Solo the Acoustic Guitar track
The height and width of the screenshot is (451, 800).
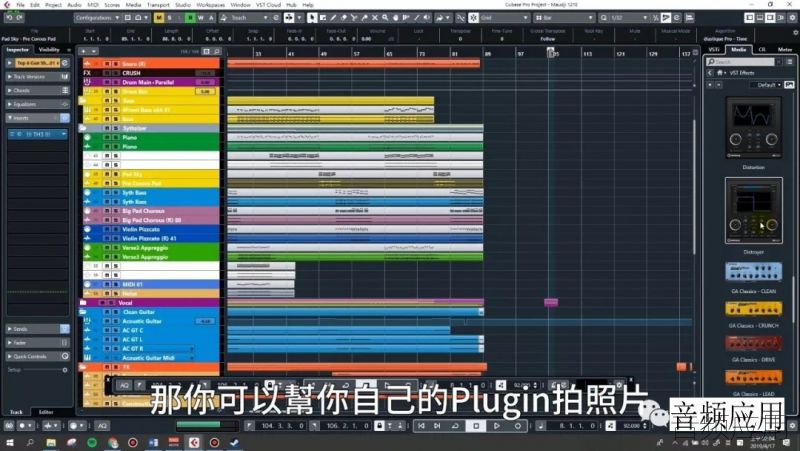(115, 321)
